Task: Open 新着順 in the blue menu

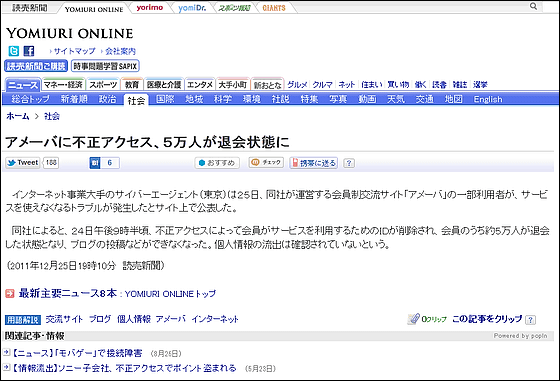Action: point(74,99)
